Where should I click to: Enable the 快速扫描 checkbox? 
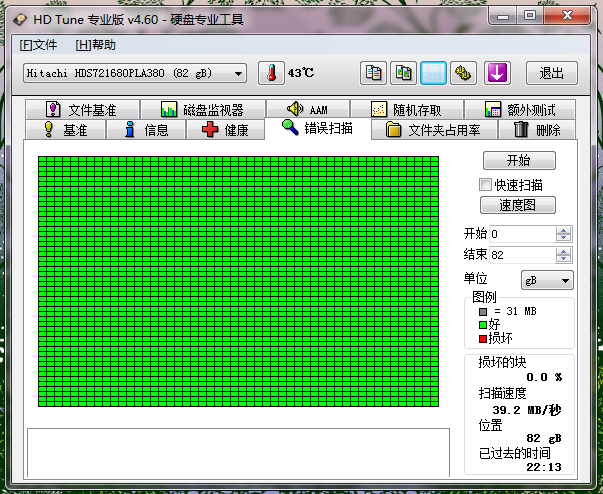point(485,185)
